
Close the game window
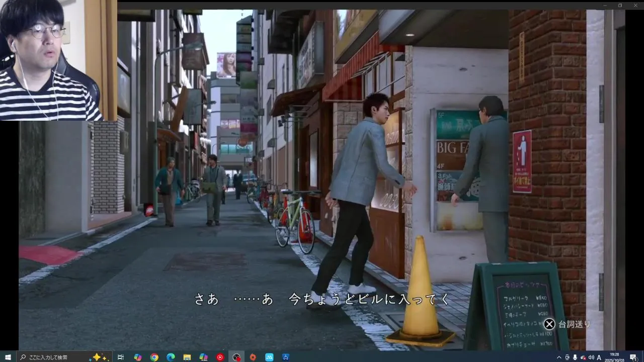pyautogui.click(x=634, y=5)
